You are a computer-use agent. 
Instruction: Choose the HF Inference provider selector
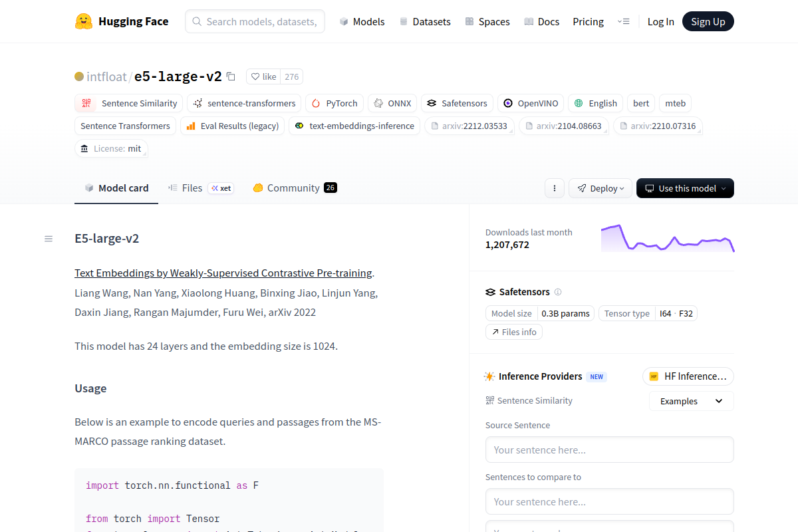click(688, 376)
